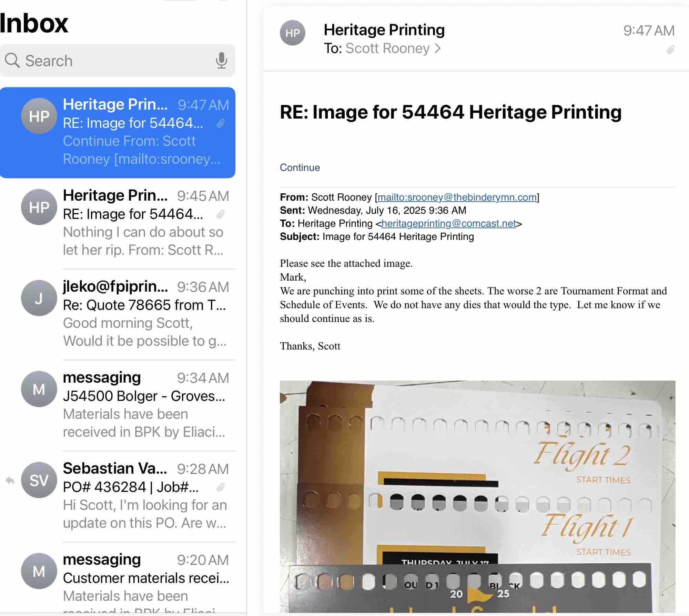Click the HP avatar in message header
The image size is (689, 616).
292,33
